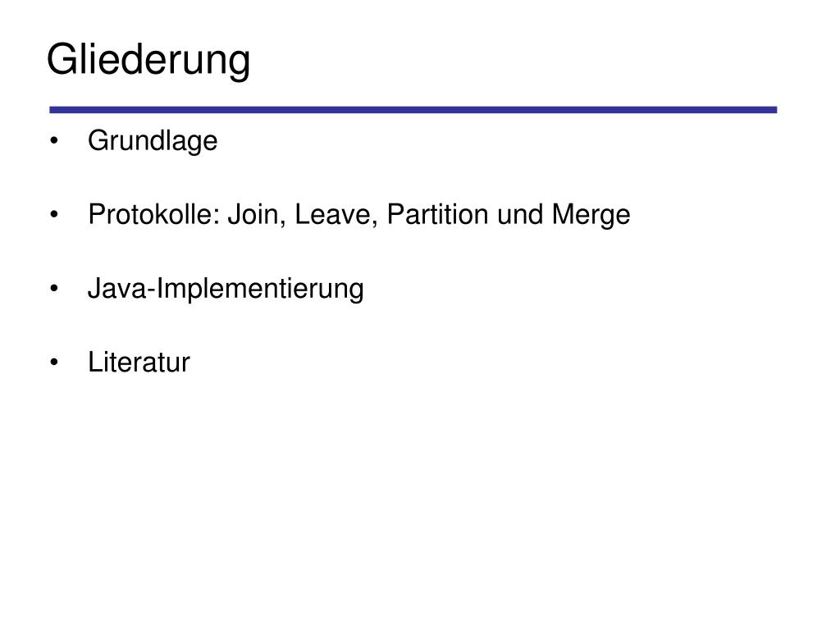Image resolution: width=840 pixels, height=630 pixels.
Task: Select the Java-Implementierung bullet text
Action: [226, 290]
